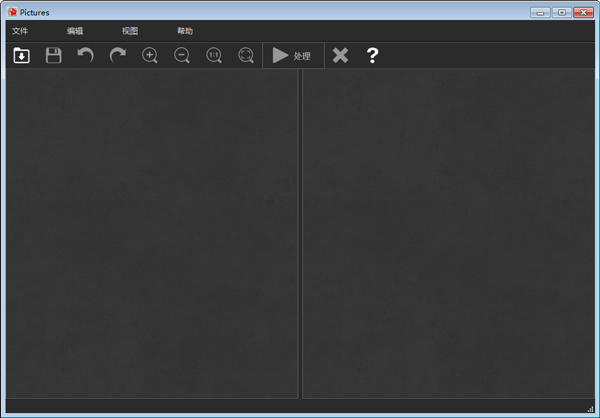Image resolution: width=600 pixels, height=418 pixels.
Task: Open the 视图 menu
Action: click(x=130, y=31)
